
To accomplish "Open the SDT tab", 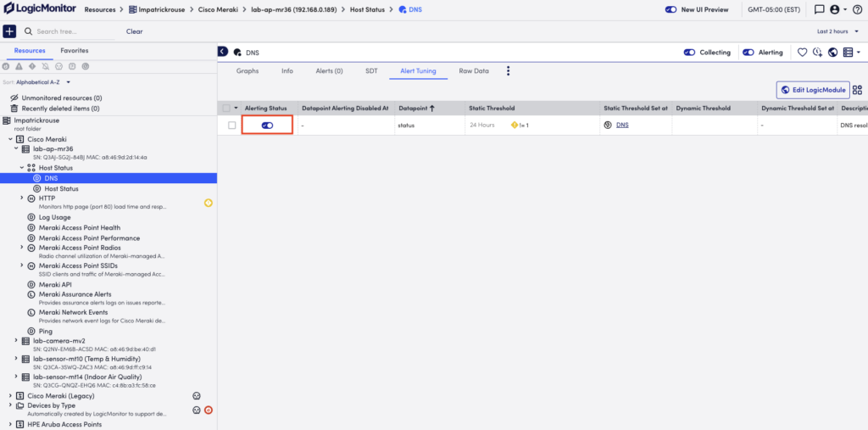I will (x=371, y=71).
